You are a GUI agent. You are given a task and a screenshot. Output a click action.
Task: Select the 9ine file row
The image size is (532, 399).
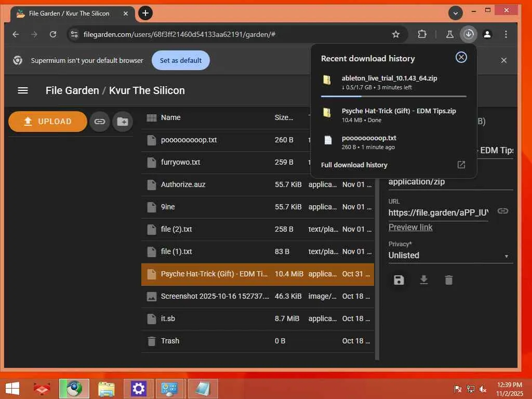pos(258,207)
